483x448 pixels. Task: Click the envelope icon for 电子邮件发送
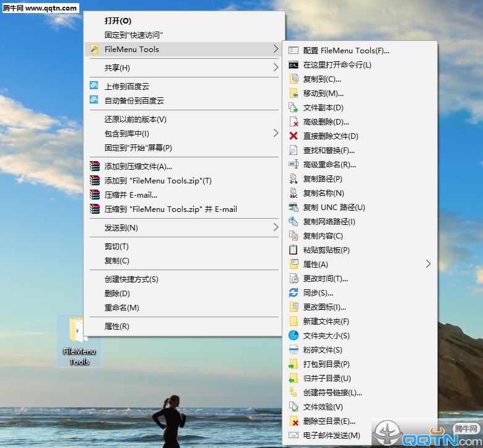tap(294, 436)
